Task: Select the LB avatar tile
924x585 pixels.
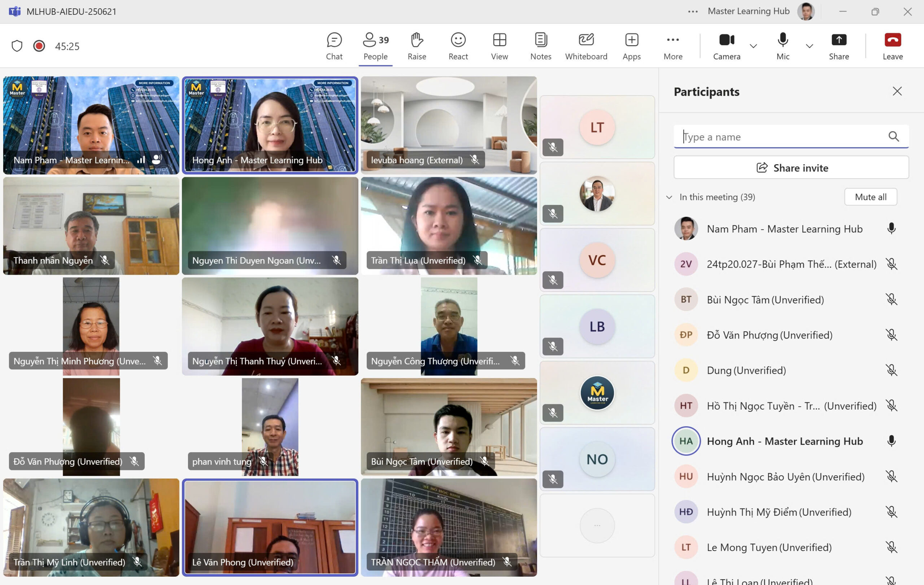Action: tap(597, 327)
